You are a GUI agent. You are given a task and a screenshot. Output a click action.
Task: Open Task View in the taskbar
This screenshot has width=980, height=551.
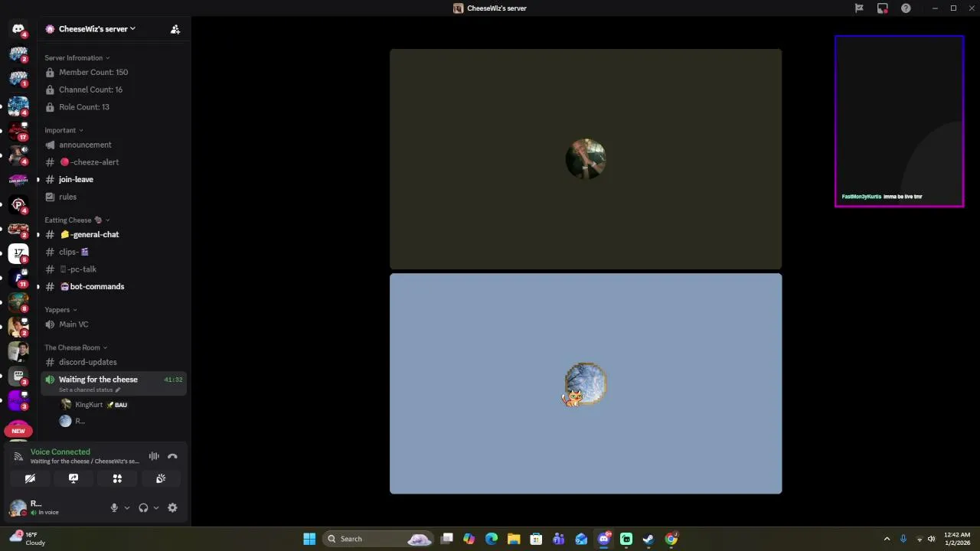pos(447,539)
